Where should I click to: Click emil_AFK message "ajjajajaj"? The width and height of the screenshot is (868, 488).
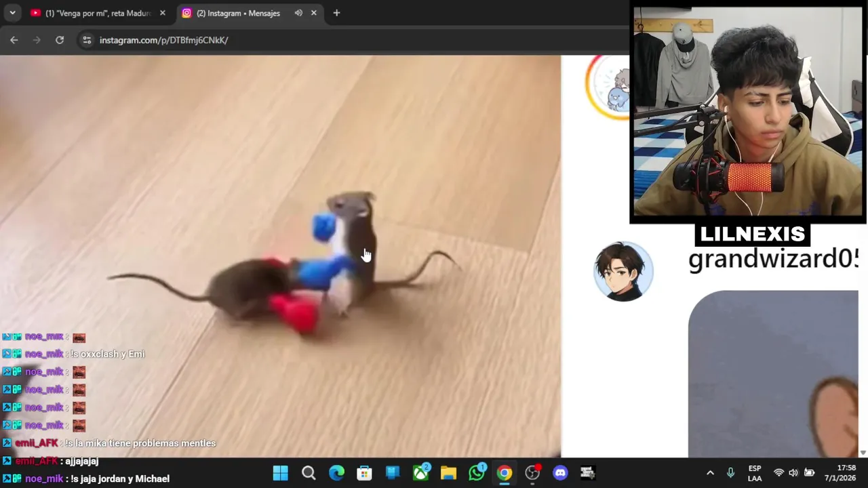click(x=82, y=461)
